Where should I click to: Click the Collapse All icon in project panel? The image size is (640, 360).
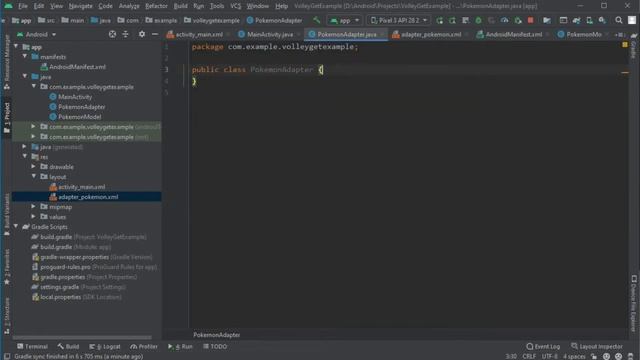[x=125, y=34]
